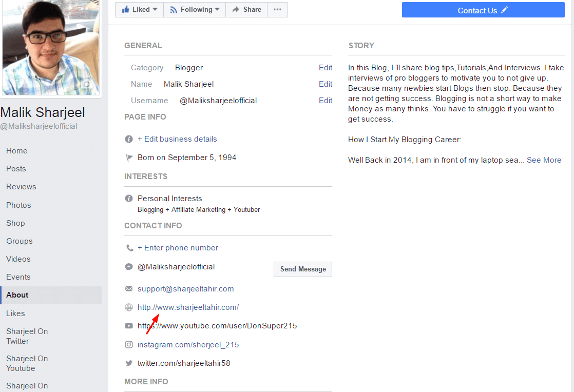574x392 pixels.
Task: Click the Born on September 5, 1994 text
Action: [187, 158]
